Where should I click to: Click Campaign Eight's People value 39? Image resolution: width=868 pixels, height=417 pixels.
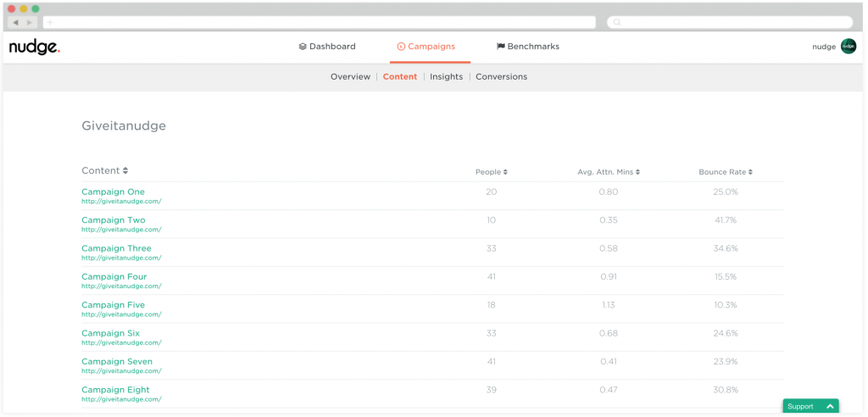(x=492, y=390)
